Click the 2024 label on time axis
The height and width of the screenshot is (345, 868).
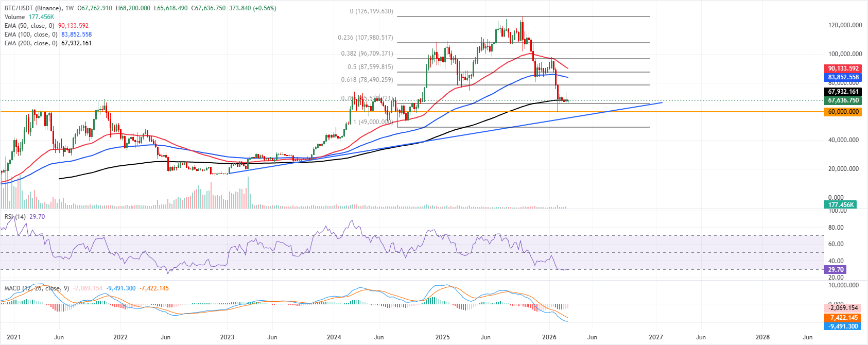334,337
